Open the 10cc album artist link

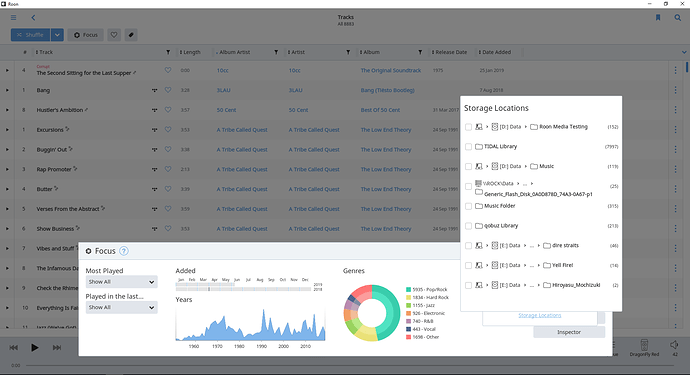222,70
